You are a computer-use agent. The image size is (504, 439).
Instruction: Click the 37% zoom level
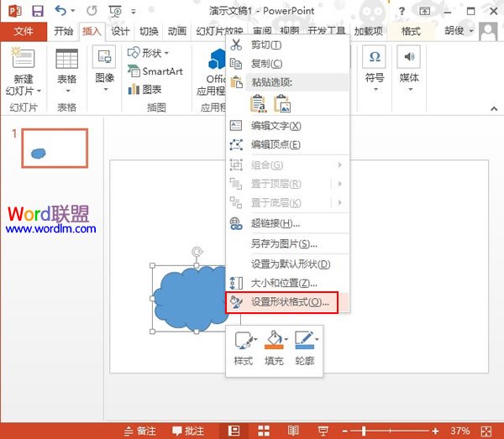460,431
